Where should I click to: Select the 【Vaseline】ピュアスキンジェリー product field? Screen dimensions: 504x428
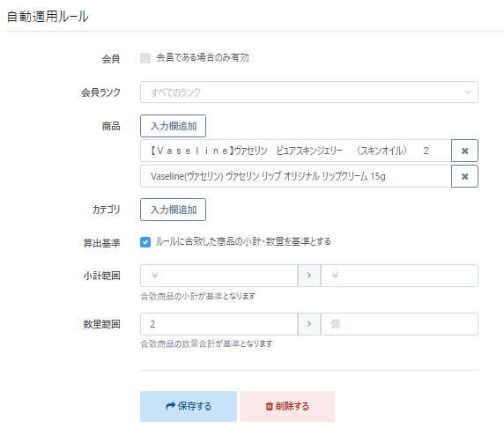click(x=296, y=151)
